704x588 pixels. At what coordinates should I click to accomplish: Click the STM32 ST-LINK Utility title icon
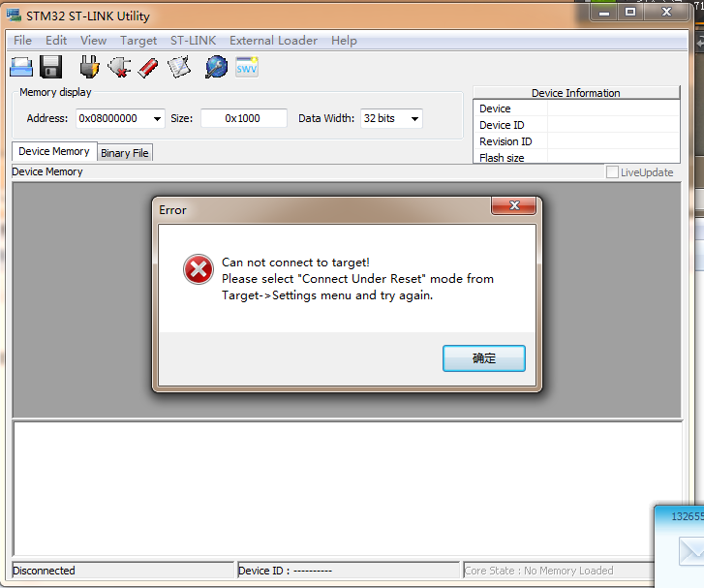point(14,15)
